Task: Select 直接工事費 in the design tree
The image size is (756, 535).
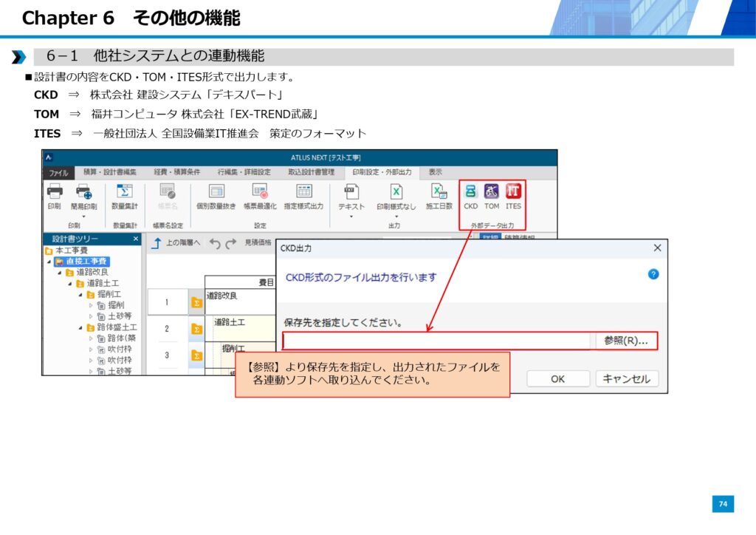Action: [x=86, y=262]
